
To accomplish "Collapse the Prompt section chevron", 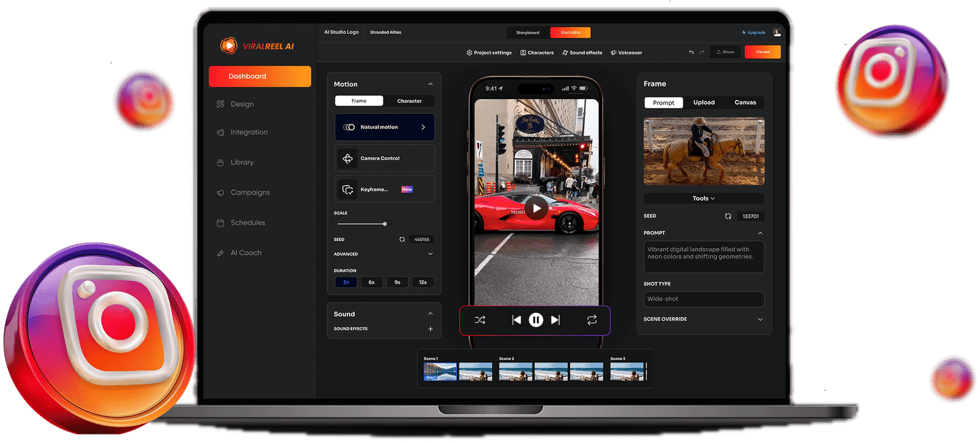I will point(760,233).
